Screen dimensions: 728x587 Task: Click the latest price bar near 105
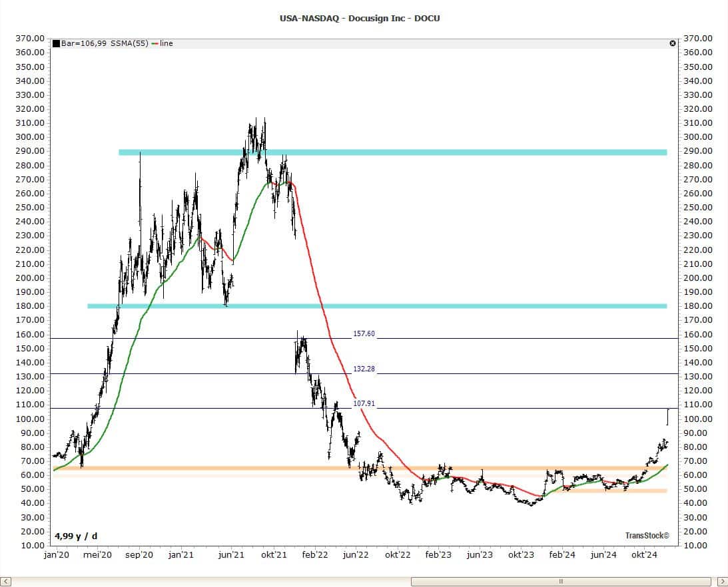[x=667, y=417]
